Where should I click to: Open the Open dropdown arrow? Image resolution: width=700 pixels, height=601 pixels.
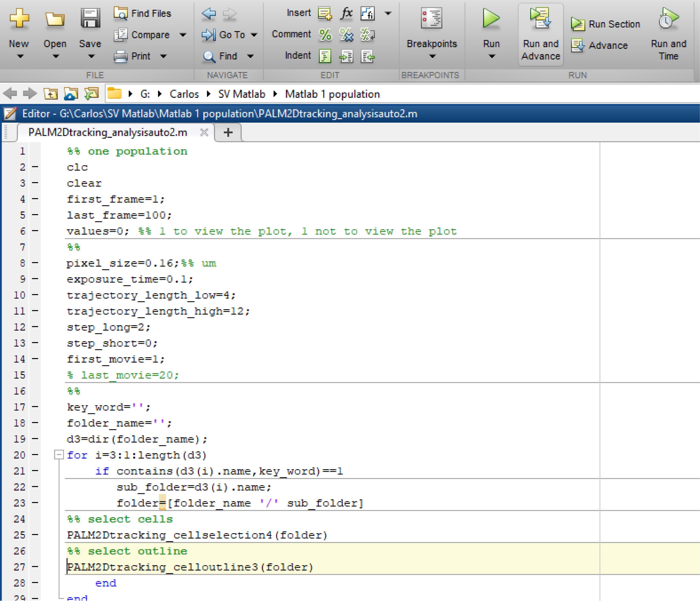(x=56, y=56)
